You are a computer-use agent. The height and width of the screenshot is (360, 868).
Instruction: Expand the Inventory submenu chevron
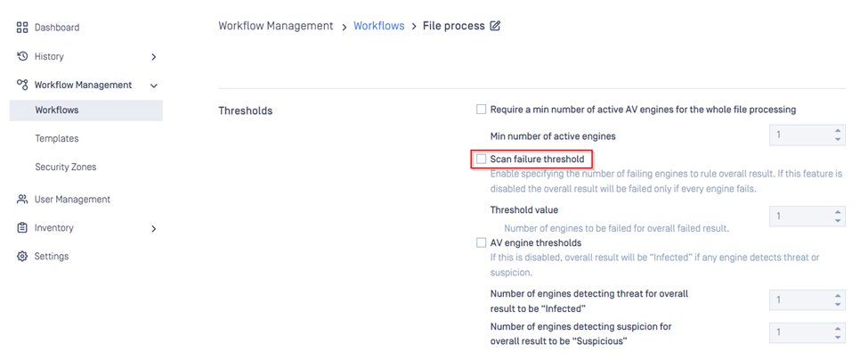(x=153, y=229)
